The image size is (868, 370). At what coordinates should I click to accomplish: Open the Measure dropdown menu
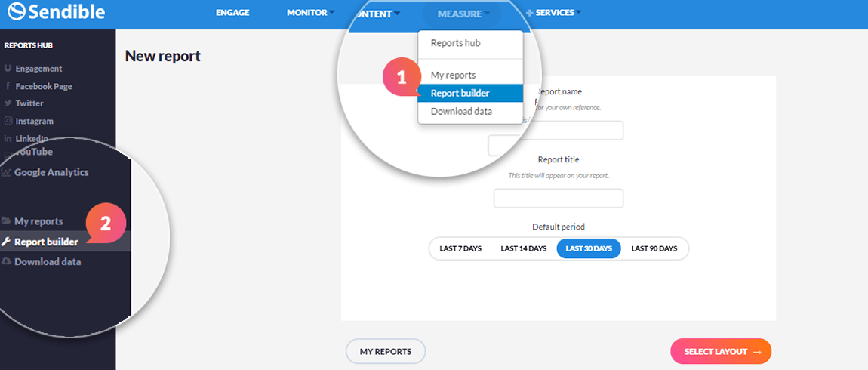[463, 14]
